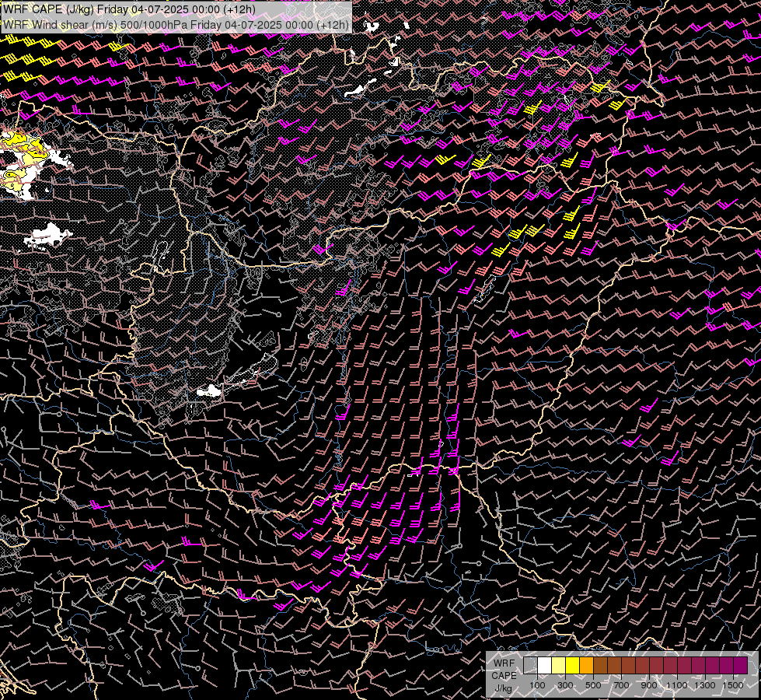Click the 'J/kg' unit label in legend

503,688
